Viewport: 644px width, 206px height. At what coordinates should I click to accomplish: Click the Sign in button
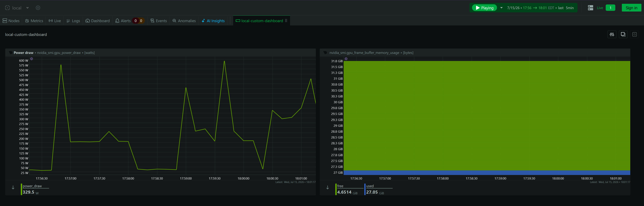tap(631, 8)
